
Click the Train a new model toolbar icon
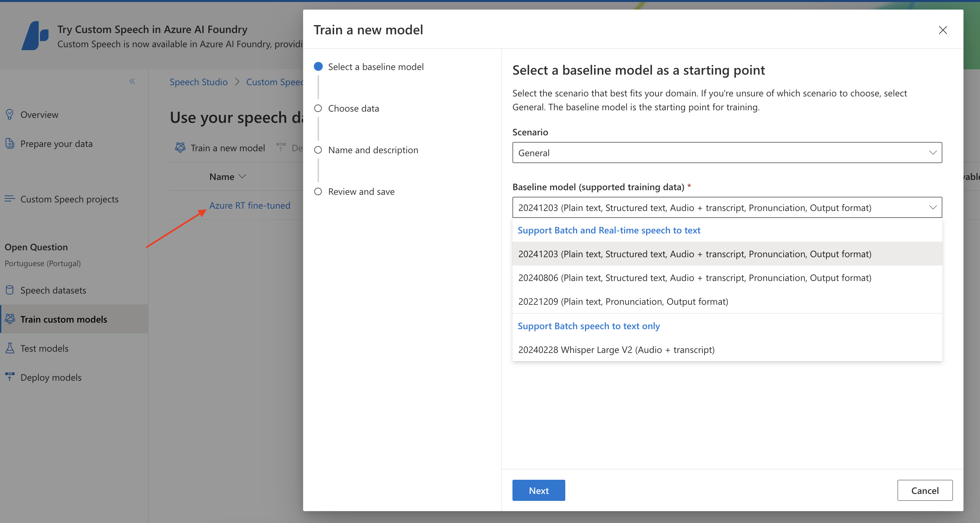tap(180, 148)
